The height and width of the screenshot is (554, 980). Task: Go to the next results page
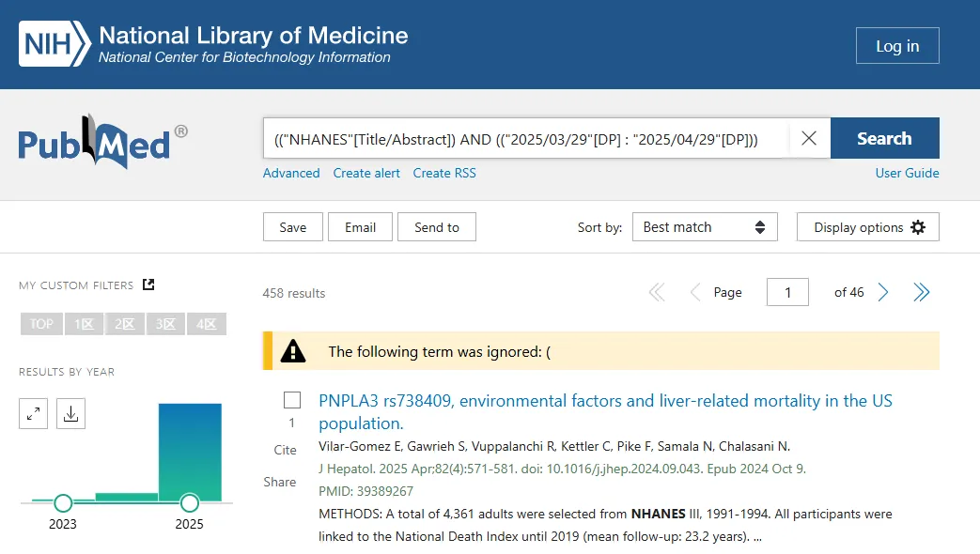point(882,292)
